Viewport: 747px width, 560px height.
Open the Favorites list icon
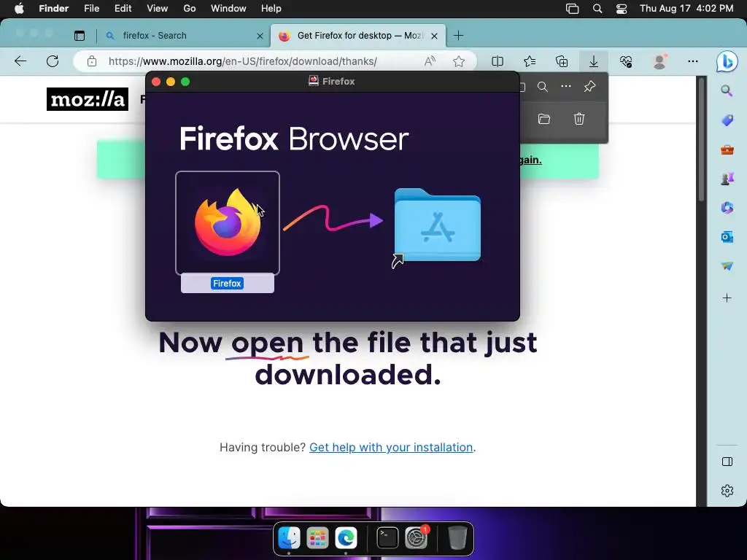pyautogui.click(x=530, y=61)
